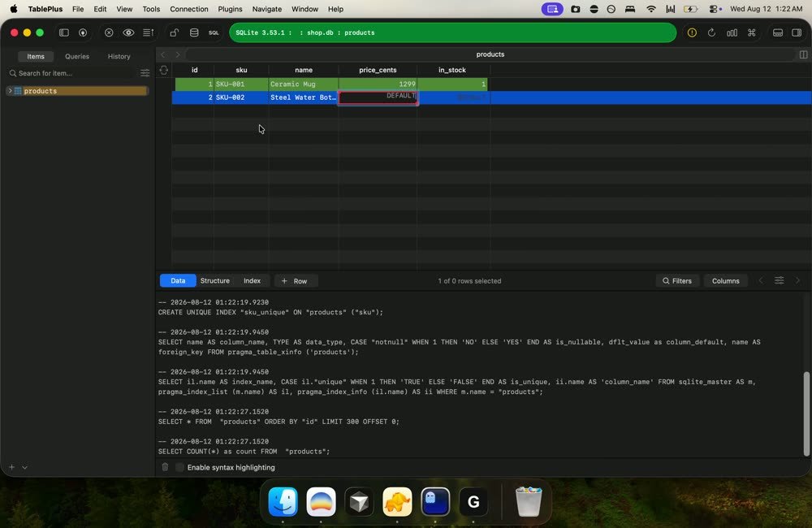Open the SQL query editor button
The image size is (812, 528).
(214, 32)
